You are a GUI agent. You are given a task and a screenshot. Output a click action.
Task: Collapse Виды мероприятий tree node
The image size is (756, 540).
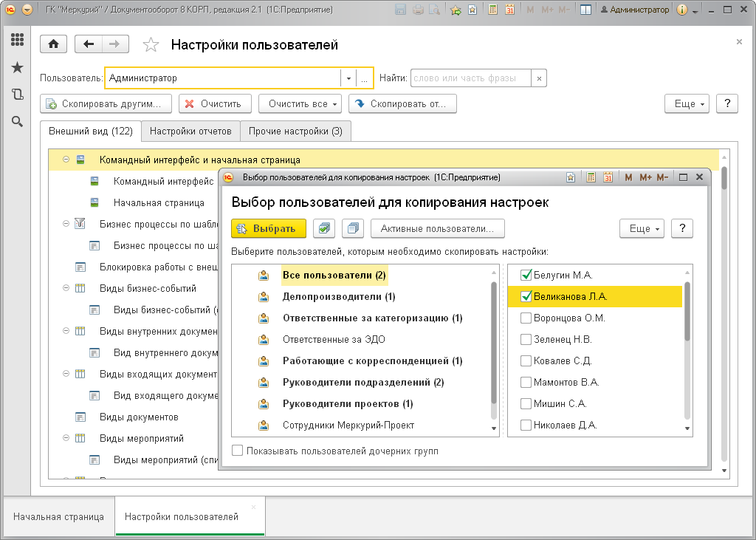(x=66, y=438)
